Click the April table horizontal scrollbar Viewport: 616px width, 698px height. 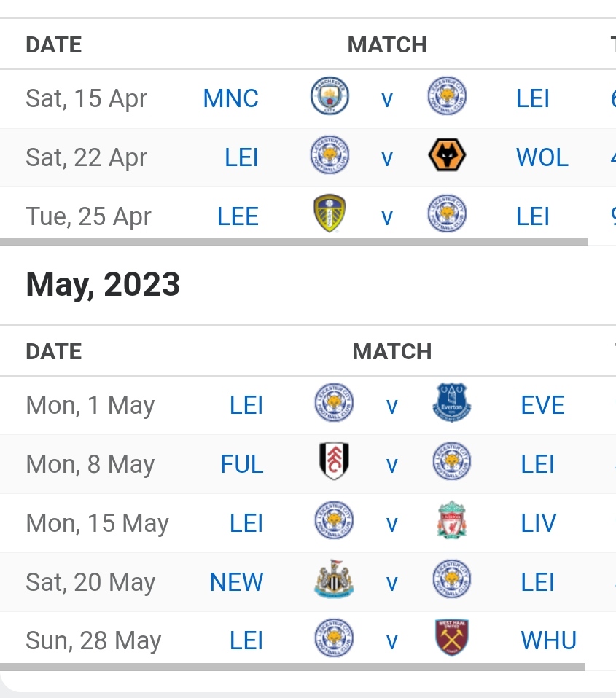click(x=293, y=242)
